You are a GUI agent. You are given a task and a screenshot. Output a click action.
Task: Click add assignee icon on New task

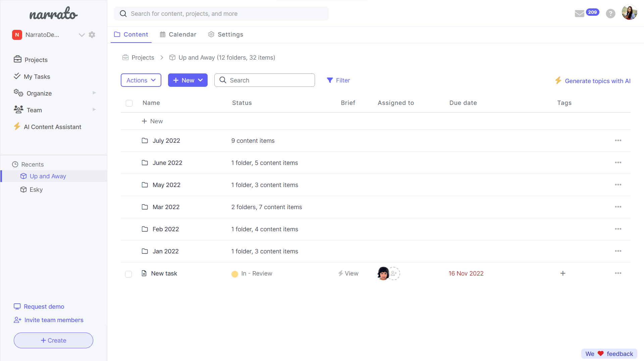tap(394, 274)
